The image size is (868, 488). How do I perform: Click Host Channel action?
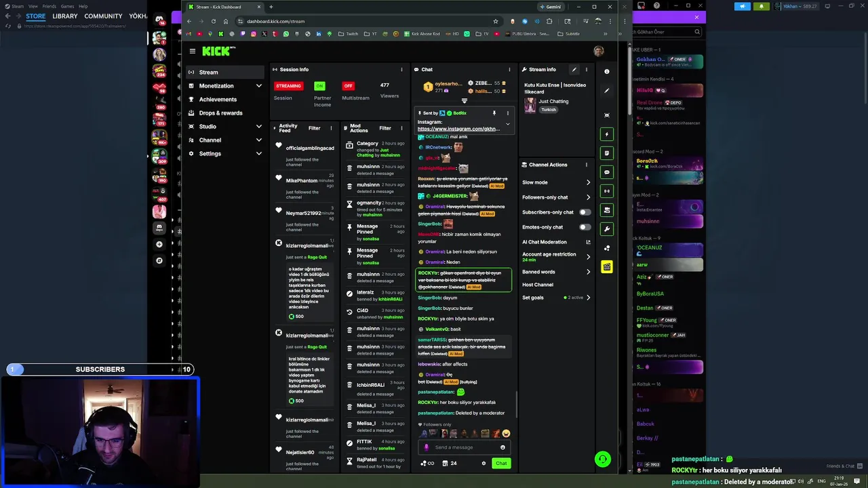538,285
